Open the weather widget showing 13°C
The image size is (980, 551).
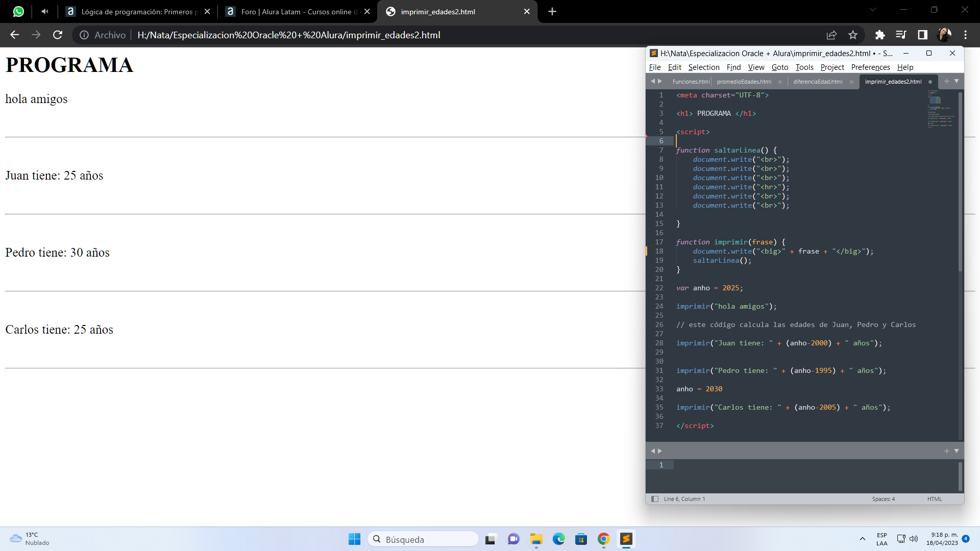click(30, 539)
